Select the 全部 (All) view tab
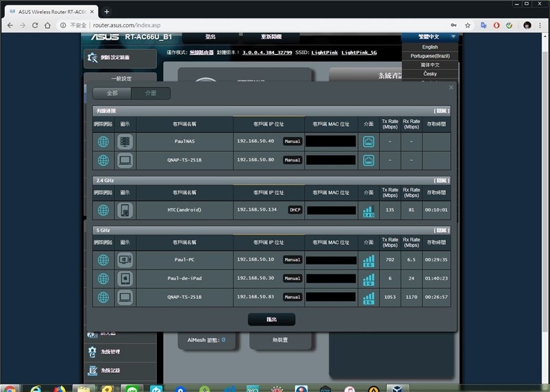 pyautogui.click(x=112, y=93)
